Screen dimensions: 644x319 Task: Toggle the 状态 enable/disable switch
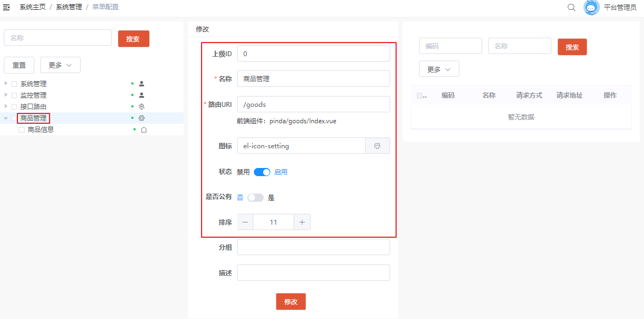click(262, 172)
